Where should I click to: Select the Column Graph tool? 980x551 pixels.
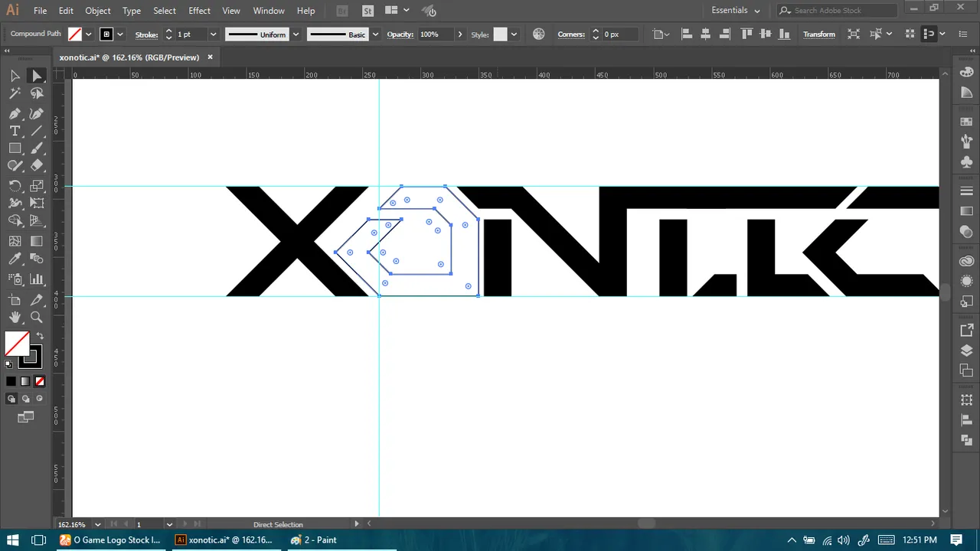[x=36, y=279]
